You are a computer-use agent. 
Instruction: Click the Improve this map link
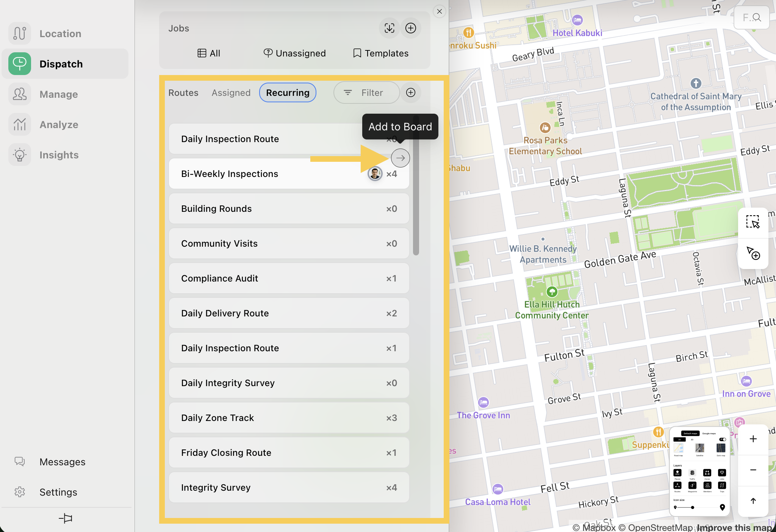coord(734,527)
